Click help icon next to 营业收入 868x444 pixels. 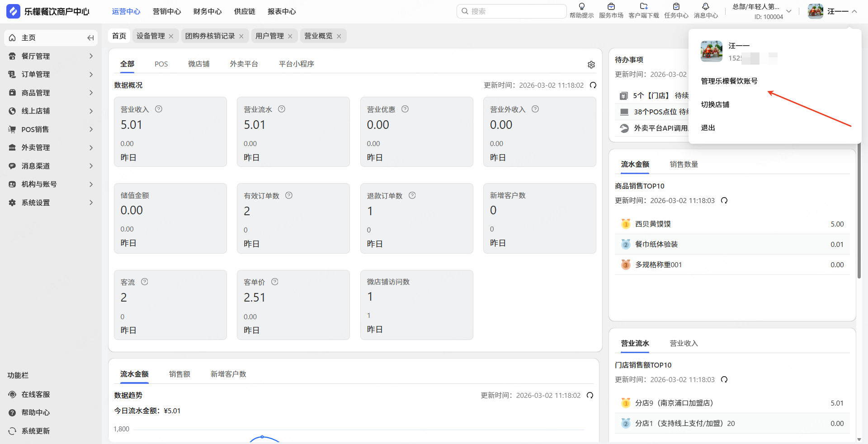[159, 109]
